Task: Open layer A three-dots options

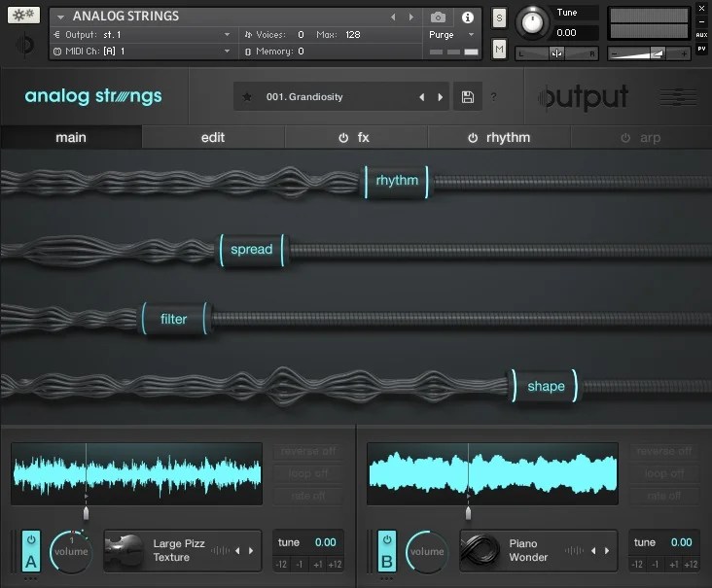Action: click(30, 579)
